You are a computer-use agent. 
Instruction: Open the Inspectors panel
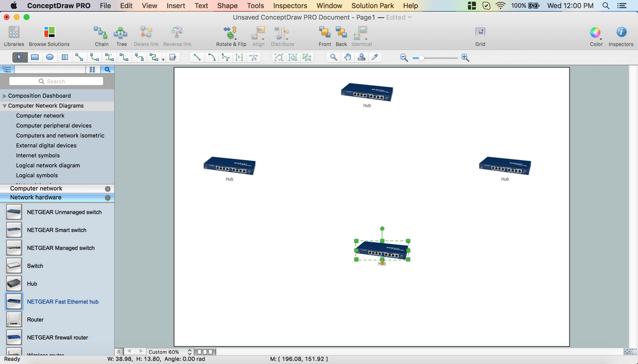point(621,35)
